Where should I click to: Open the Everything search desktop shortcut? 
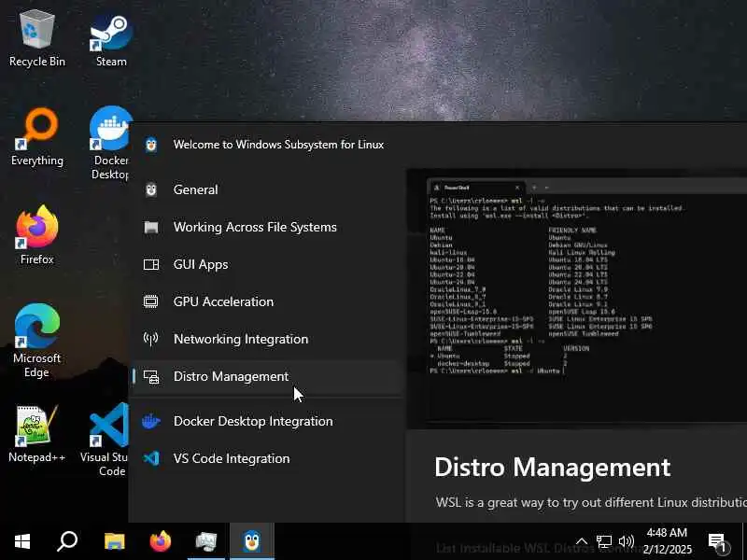click(36, 137)
